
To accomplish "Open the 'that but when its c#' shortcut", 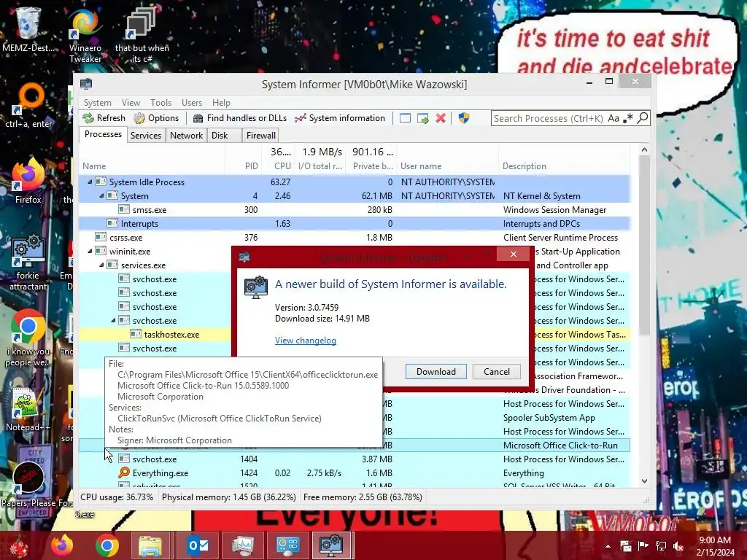I will click(x=142, y=34).
